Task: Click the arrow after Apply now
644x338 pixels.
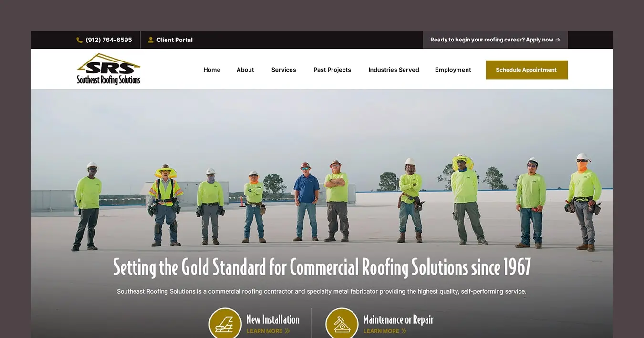Action: 558,40
